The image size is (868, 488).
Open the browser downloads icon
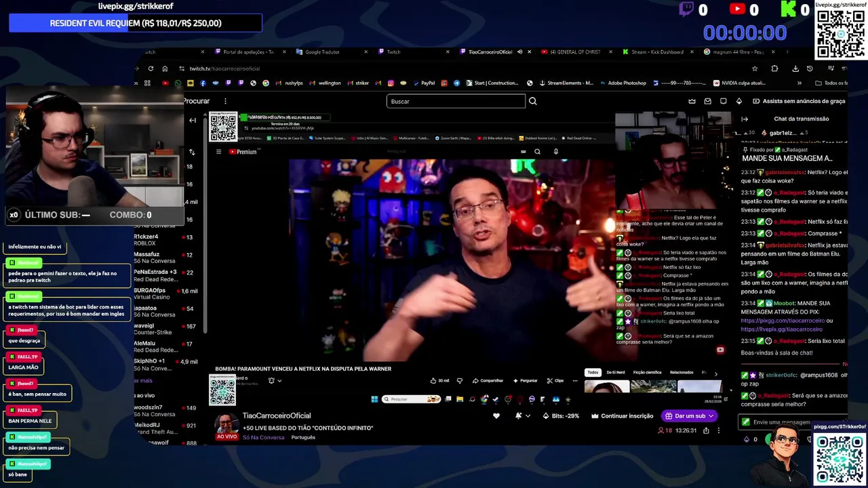click(795, 68)
